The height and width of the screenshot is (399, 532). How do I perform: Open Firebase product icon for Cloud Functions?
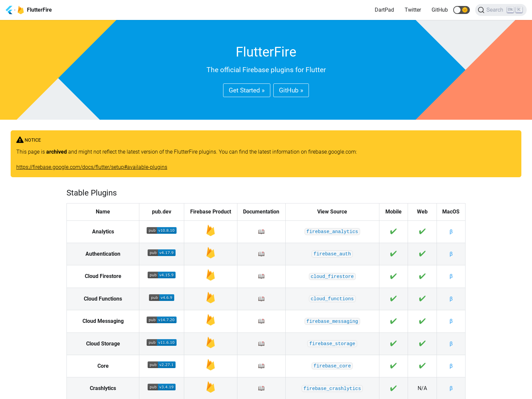click(210, 298)
